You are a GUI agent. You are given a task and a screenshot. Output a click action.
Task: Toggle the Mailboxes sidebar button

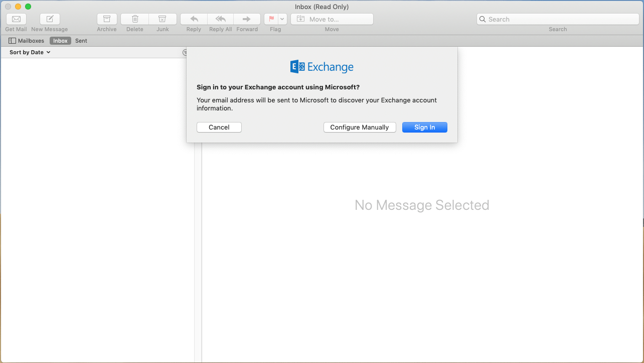27,41
